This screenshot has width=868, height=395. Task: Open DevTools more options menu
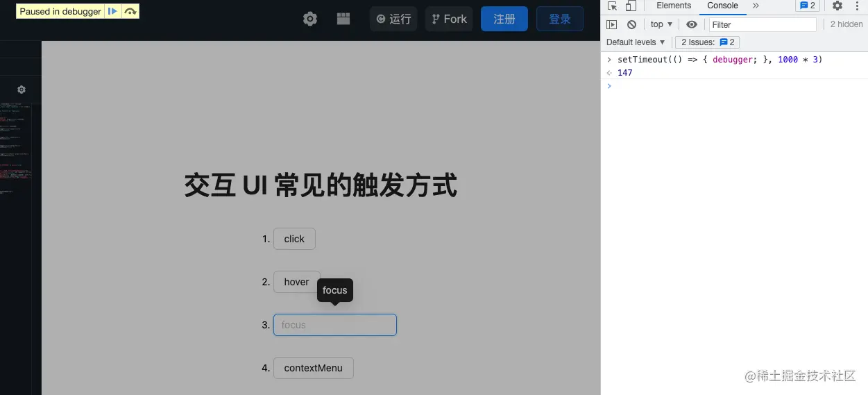tap(856, 6)
